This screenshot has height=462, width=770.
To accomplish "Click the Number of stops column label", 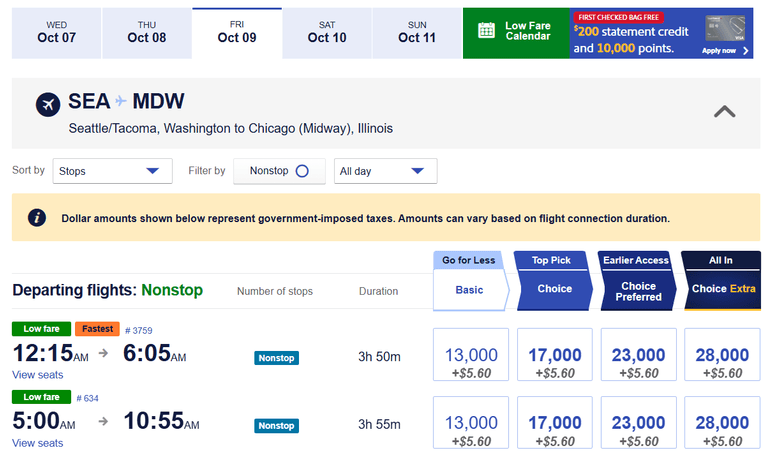I will coord(275,291).
